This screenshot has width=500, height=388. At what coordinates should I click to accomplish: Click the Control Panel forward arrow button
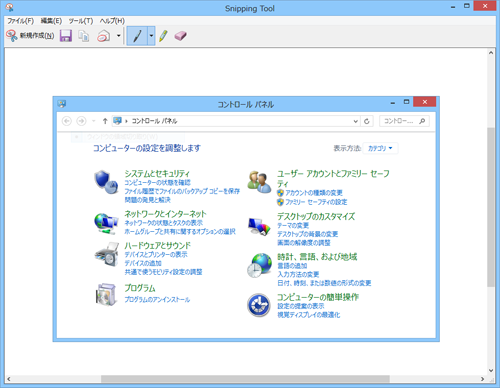pos(81,121)
